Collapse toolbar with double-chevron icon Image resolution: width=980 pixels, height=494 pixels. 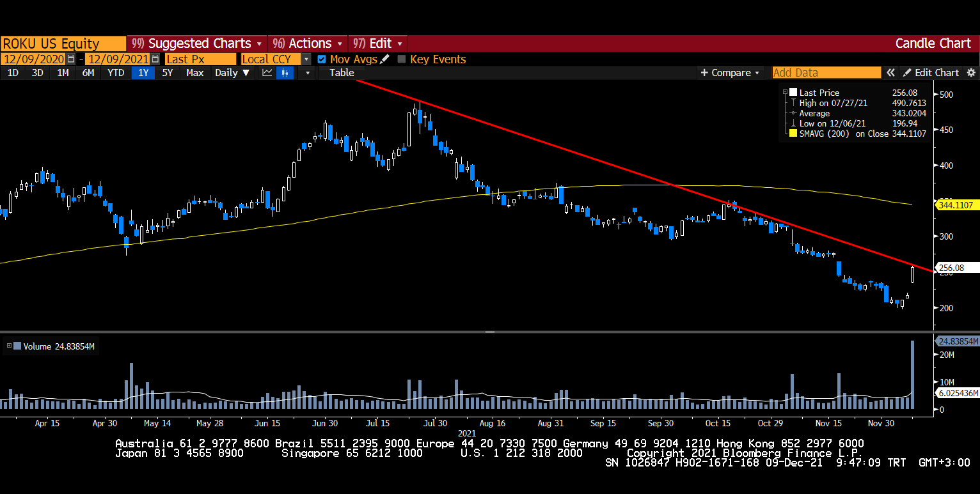[890, 73]
